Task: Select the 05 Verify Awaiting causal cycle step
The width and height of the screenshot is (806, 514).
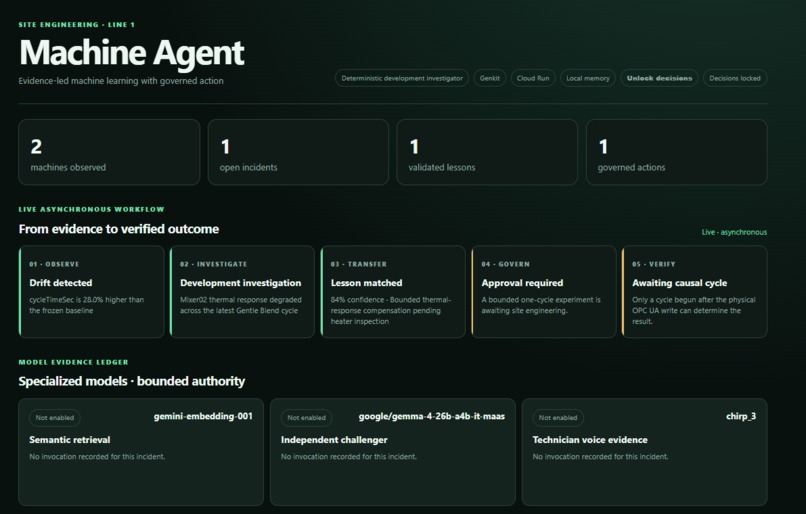Action: [694, 291]
